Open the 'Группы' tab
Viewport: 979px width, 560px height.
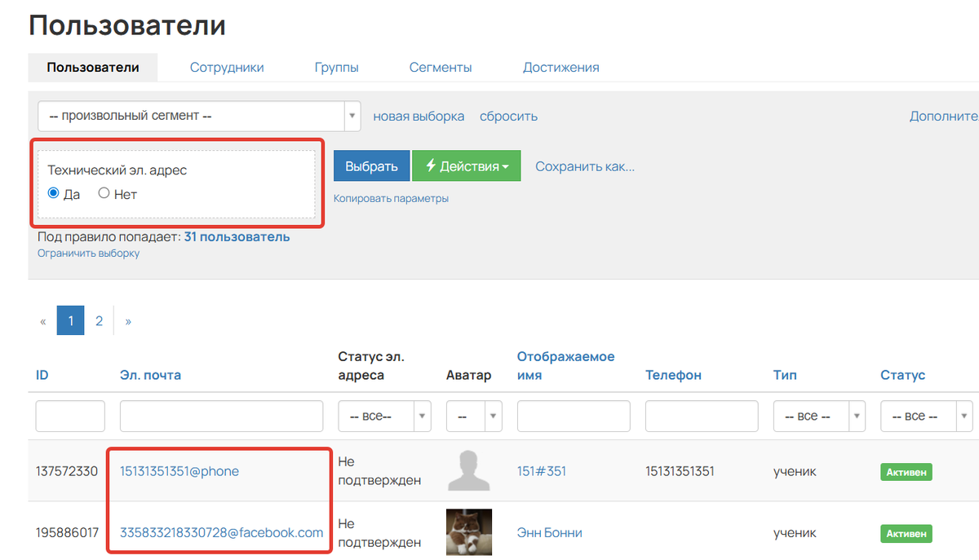click(336, 68)
